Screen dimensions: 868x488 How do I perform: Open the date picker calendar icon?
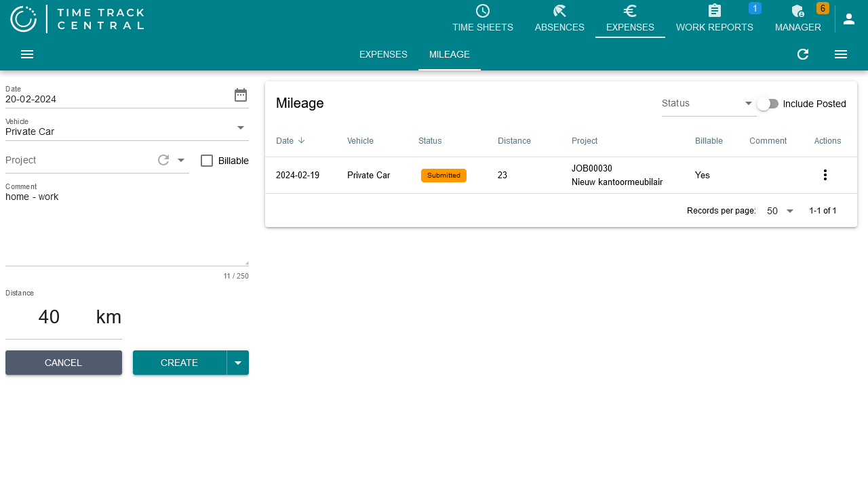point(241,95)
